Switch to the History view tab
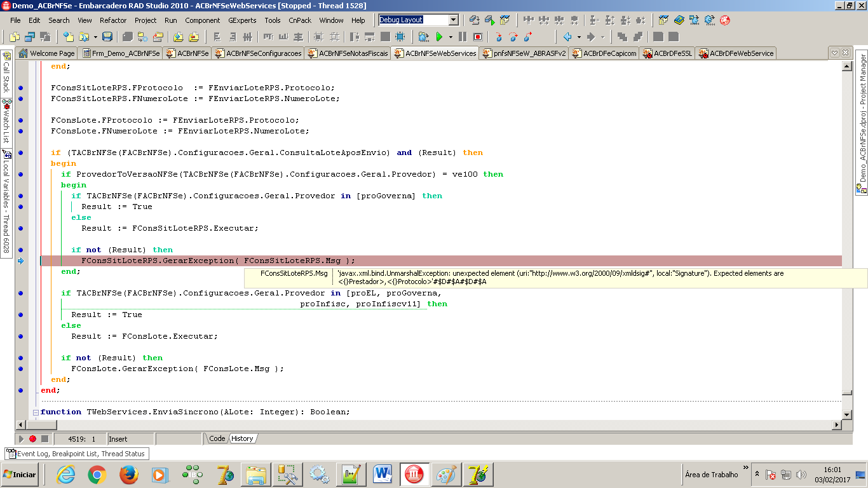 click(242, 438)
